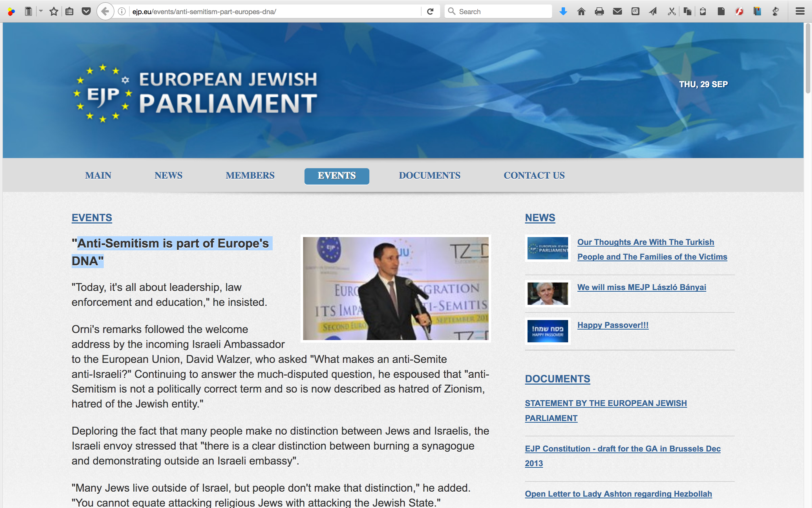
Task: Open the bookmarked books library icon
Action: 757,12
